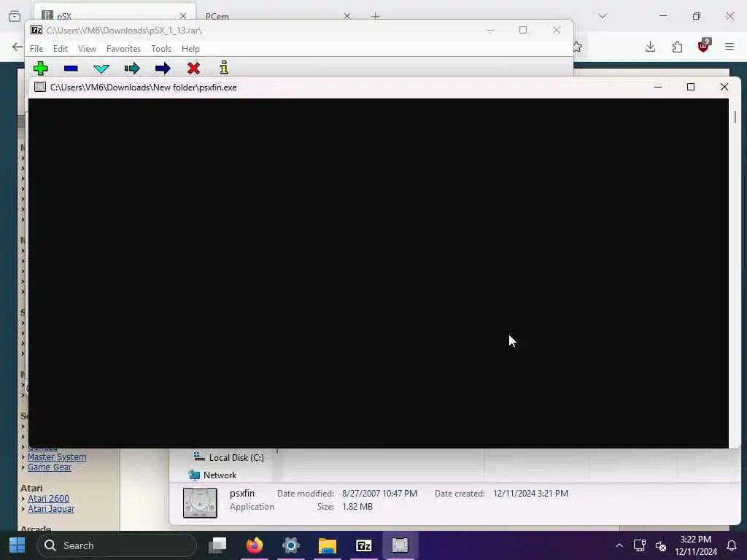The width and height of the screenshot is (747, 560).
Task: Open the notifications bell icon
Action: click(732, 545)
